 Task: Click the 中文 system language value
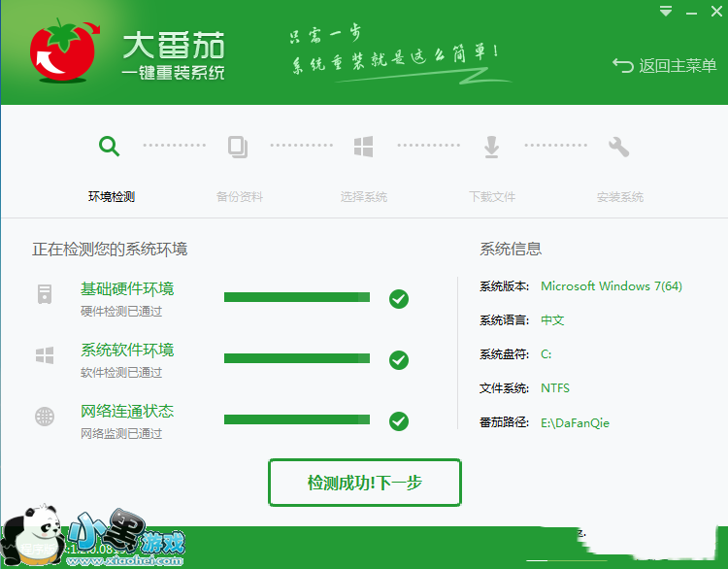[552, 320]
